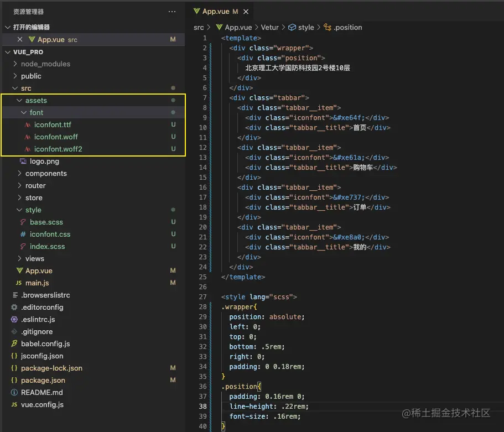Click the Sass icon next to index.scss
Screen dimensions: 504x432
click(23, 247)
